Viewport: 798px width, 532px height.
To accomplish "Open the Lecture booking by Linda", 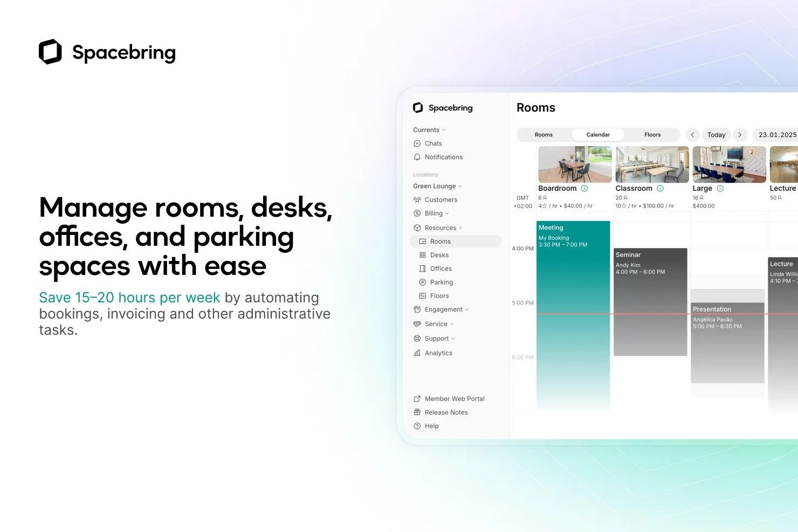I will [783, 334].
